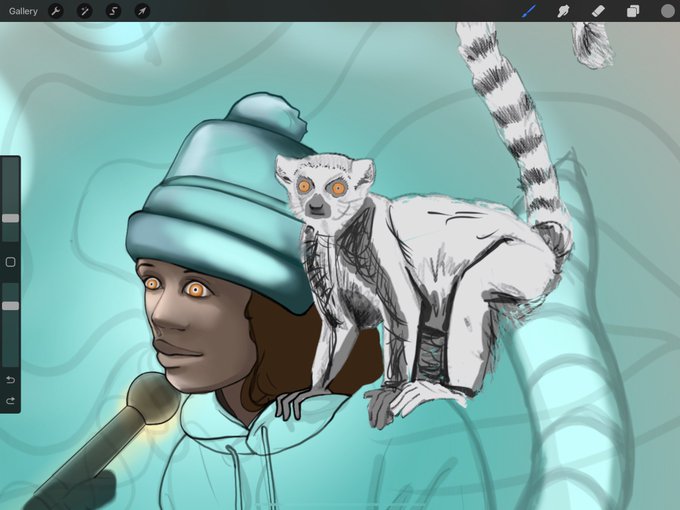The image size is (680, 510).
Task: Open the Gallery view
Action: tap(23, 11)
